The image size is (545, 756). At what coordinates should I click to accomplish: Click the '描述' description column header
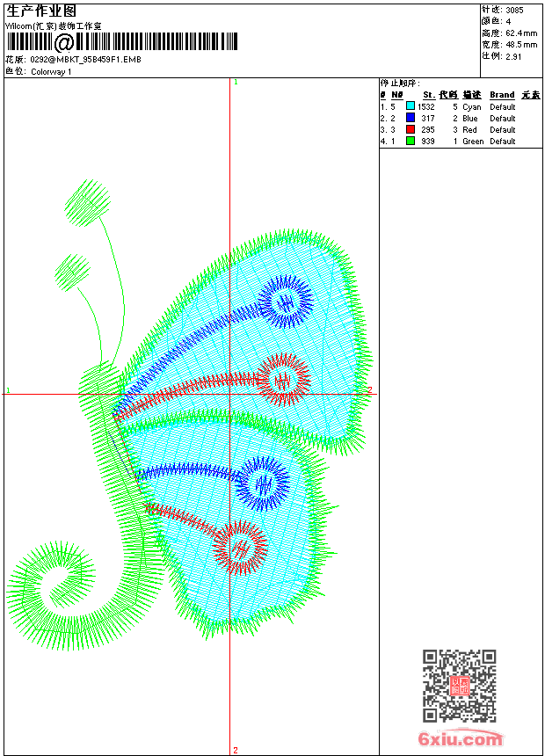[x=472, y=95]
